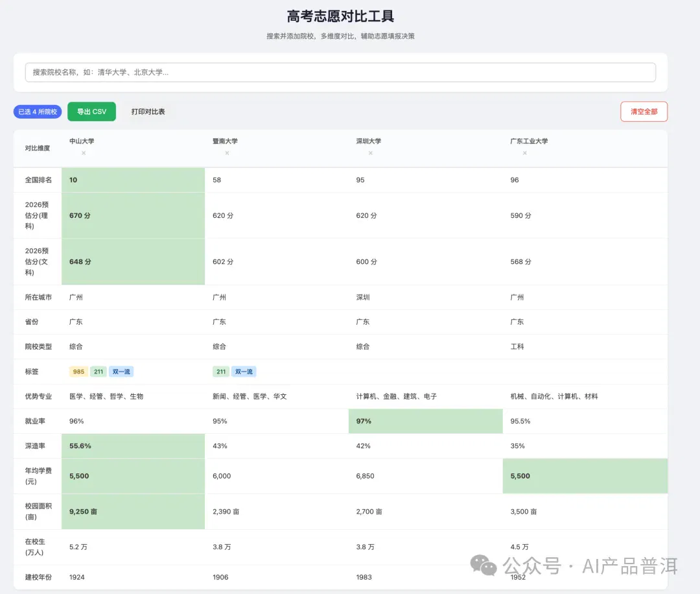Click the 深圳大学 column header
The image size is (700, 594).
click(x=368, y=141)
